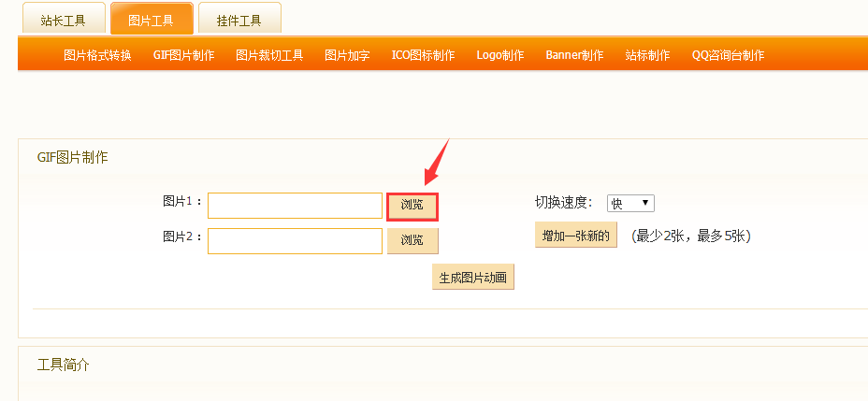Expand the 切换速度 speed dropdown

[x=630, y=203]
